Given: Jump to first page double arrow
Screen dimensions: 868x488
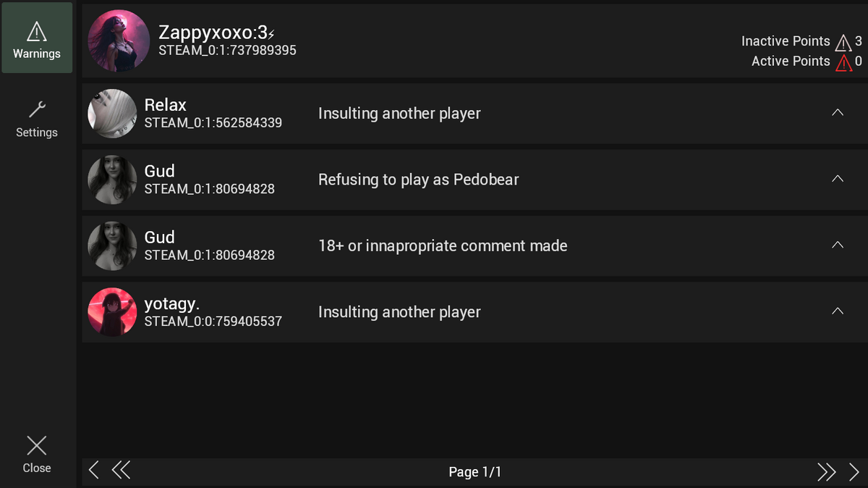Looking at the screenshot, I should [121, 471].
